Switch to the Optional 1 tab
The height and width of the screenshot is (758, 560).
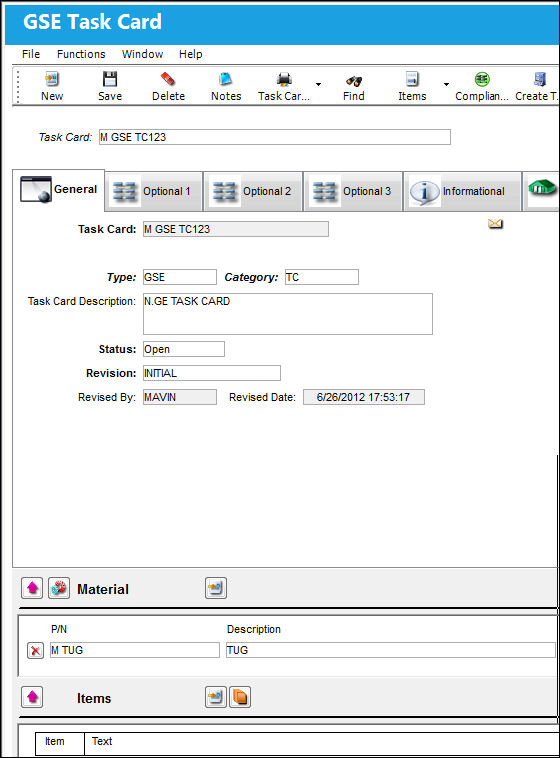click(x=154, y=191)
